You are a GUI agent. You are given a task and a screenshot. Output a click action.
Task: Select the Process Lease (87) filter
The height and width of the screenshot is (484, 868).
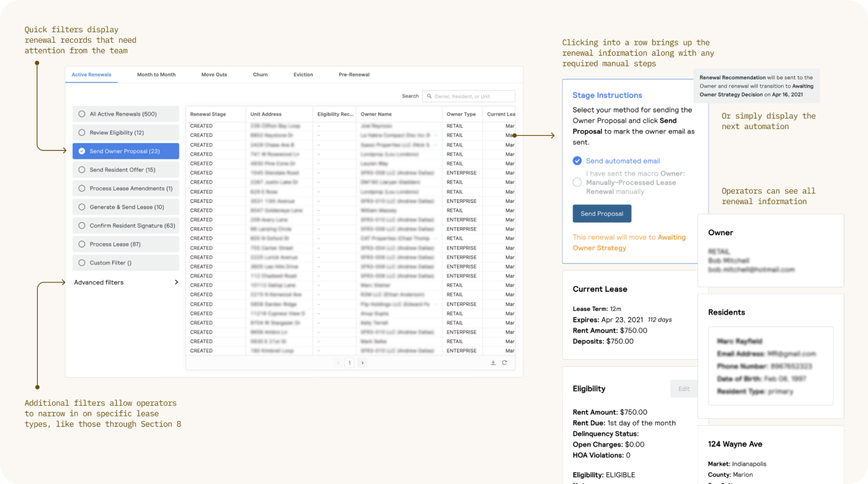click(x=126, y=244)
